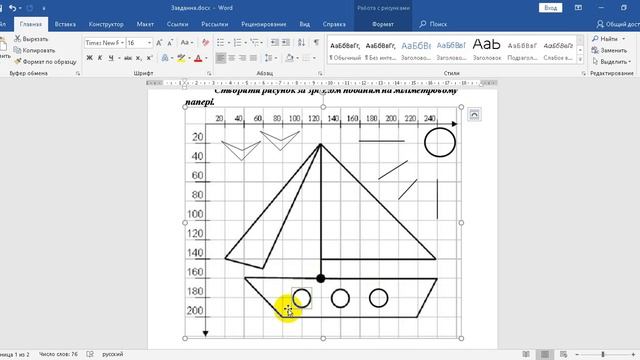Increase font size with the grow icon

(x=160, y=42)
